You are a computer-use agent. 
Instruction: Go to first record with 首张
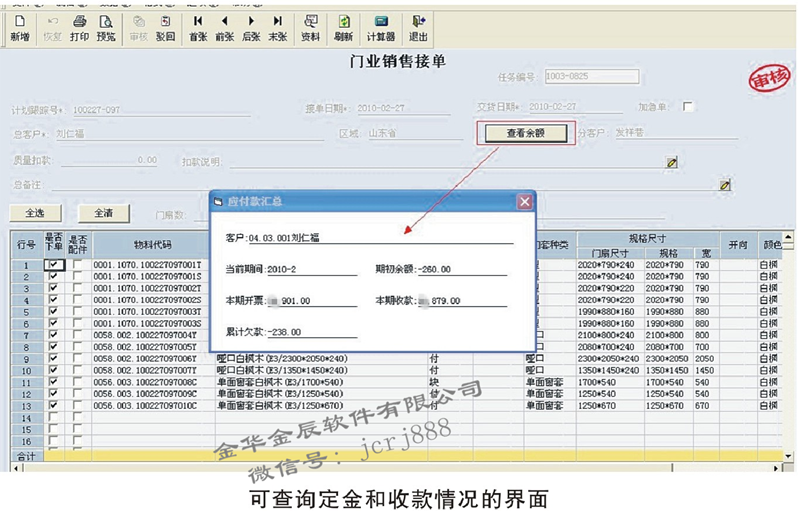[198, 27]
